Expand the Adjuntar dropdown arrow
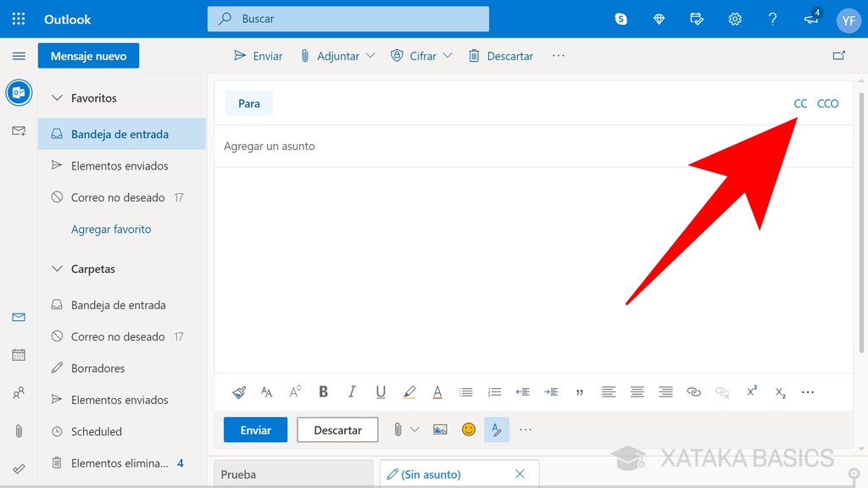Viewport: 868px width, 488px height. tap(370, 56)
